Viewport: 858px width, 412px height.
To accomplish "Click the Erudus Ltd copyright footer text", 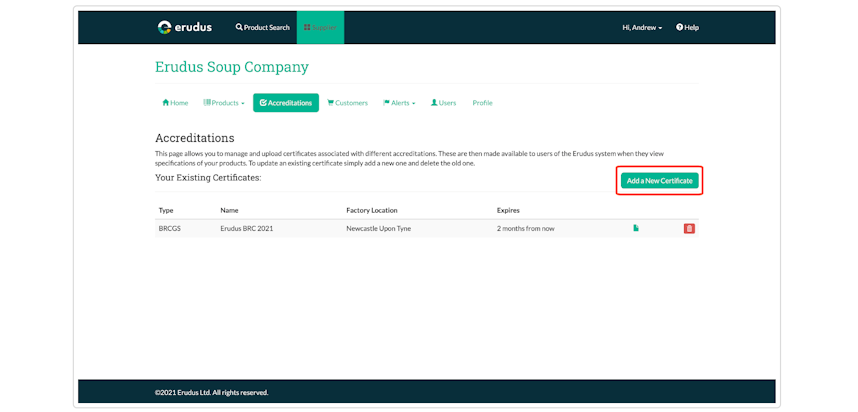I will pos(212,392).
